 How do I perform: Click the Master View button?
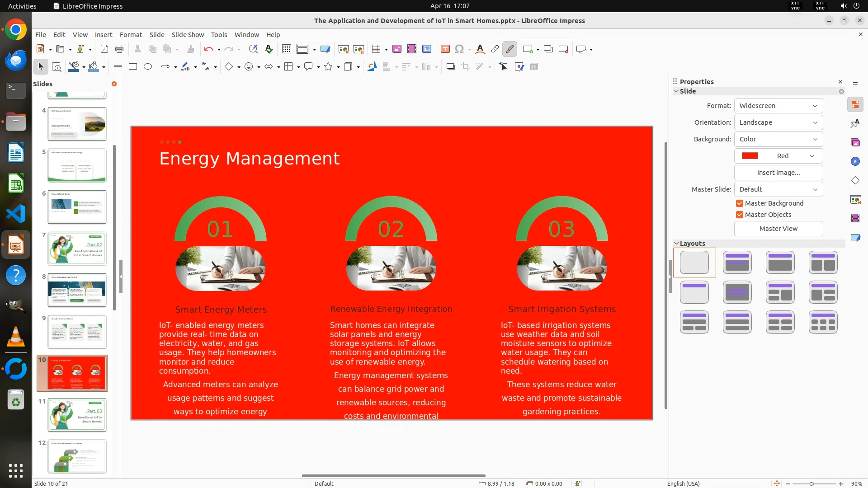point(778,229)
